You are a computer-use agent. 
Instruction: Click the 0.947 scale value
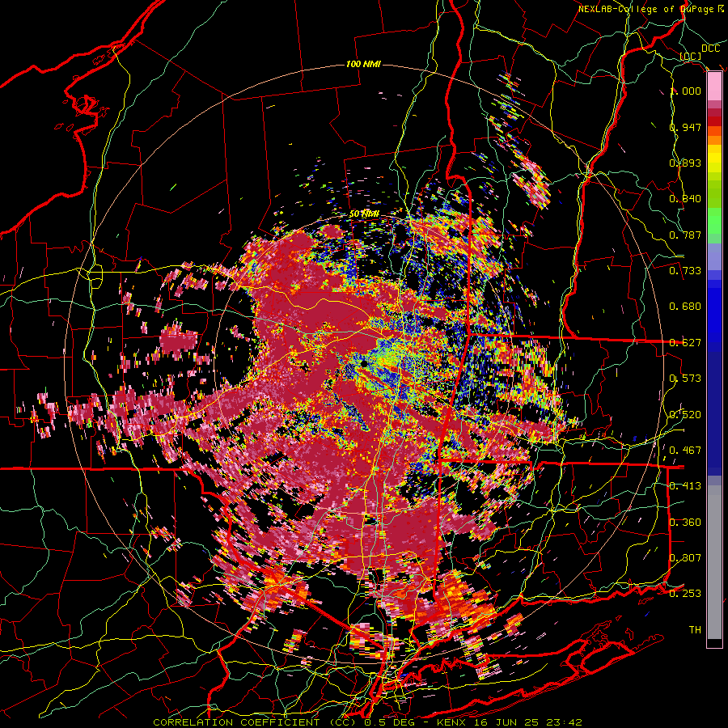[x=685, y=127]
